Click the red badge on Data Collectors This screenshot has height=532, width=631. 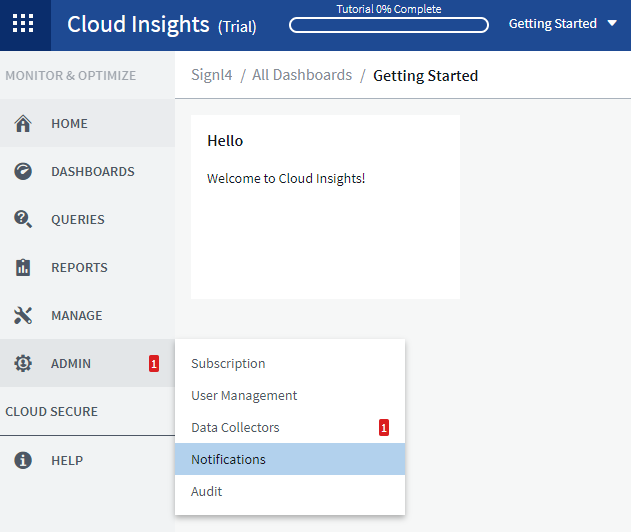(x=384, y=427)
